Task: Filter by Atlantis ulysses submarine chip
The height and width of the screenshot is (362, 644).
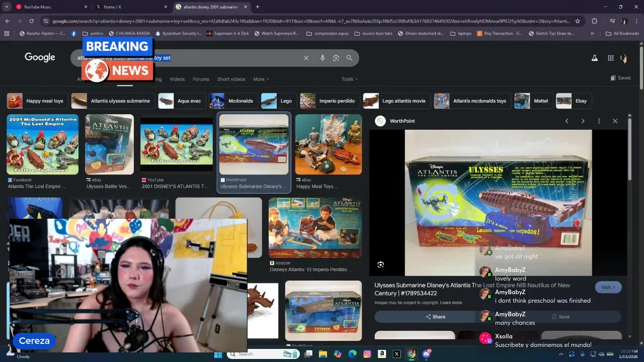Action: (113, 101)
